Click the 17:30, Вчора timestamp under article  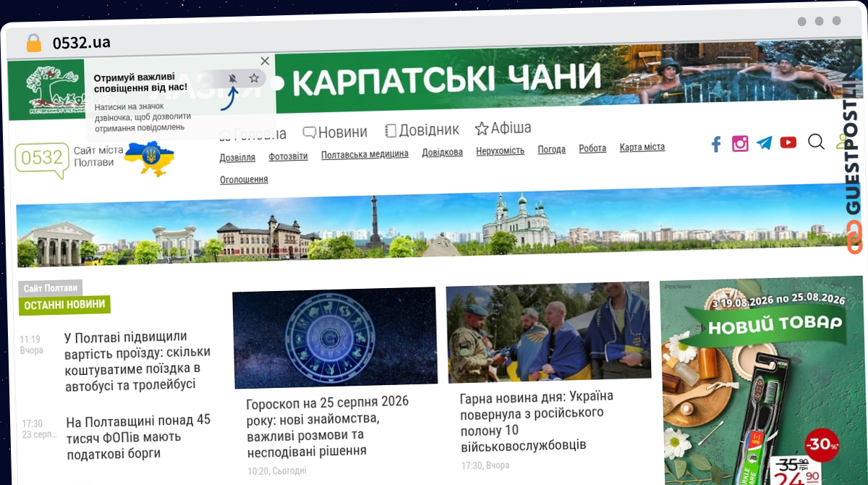pos(485,465)
